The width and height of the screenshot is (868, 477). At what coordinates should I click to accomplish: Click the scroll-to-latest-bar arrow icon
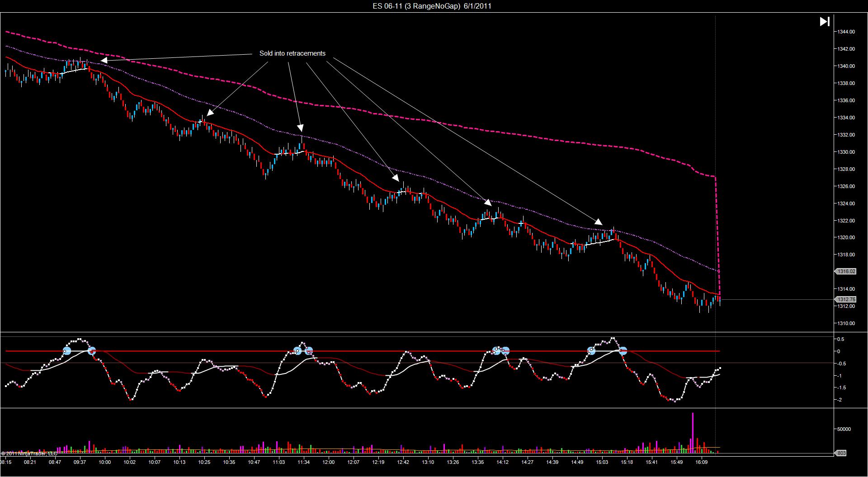point(825,21)
